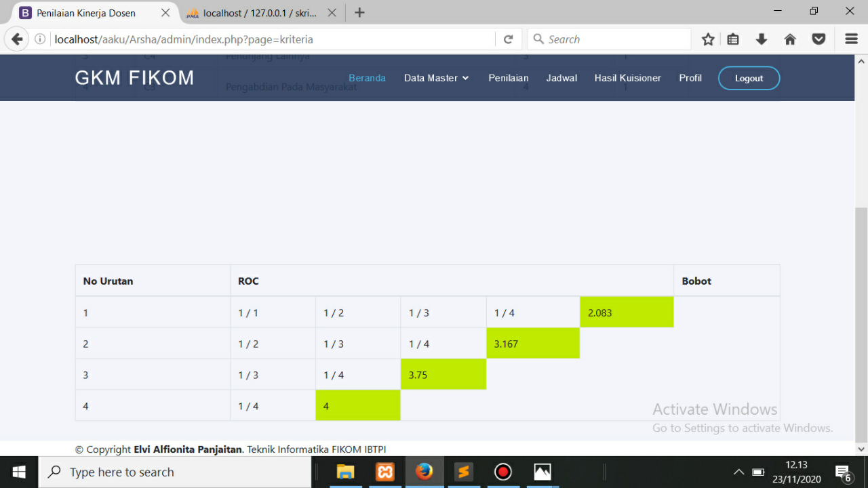Click the Firefox taskbar icon
The image size is (868, 488).
pyautogui.click(x=425, y=472)
